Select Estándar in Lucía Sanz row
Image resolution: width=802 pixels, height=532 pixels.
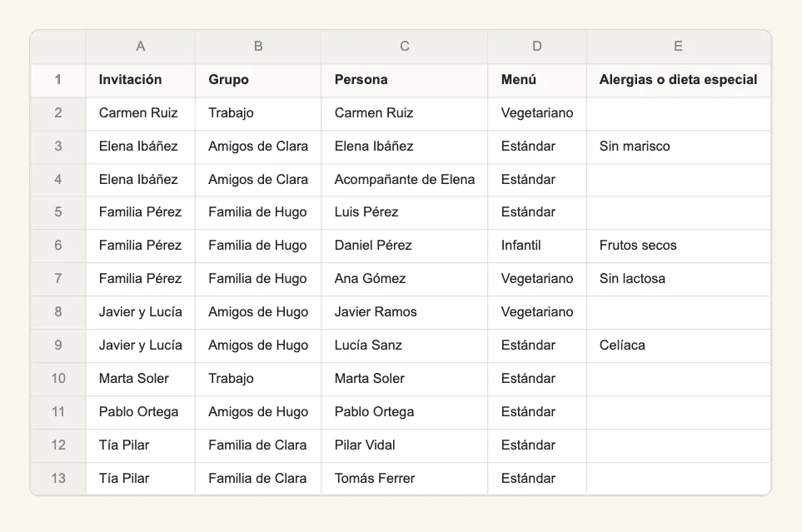(536, 346)
